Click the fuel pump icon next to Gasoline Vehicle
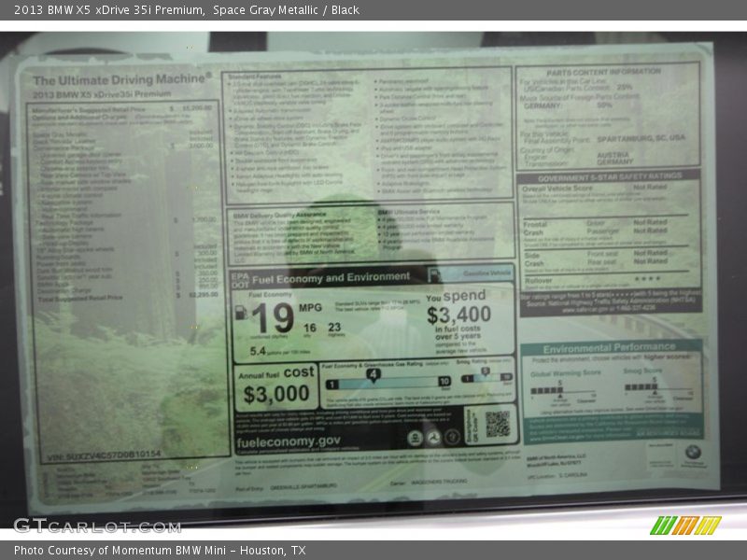The image size is (747, 560). 434,274
